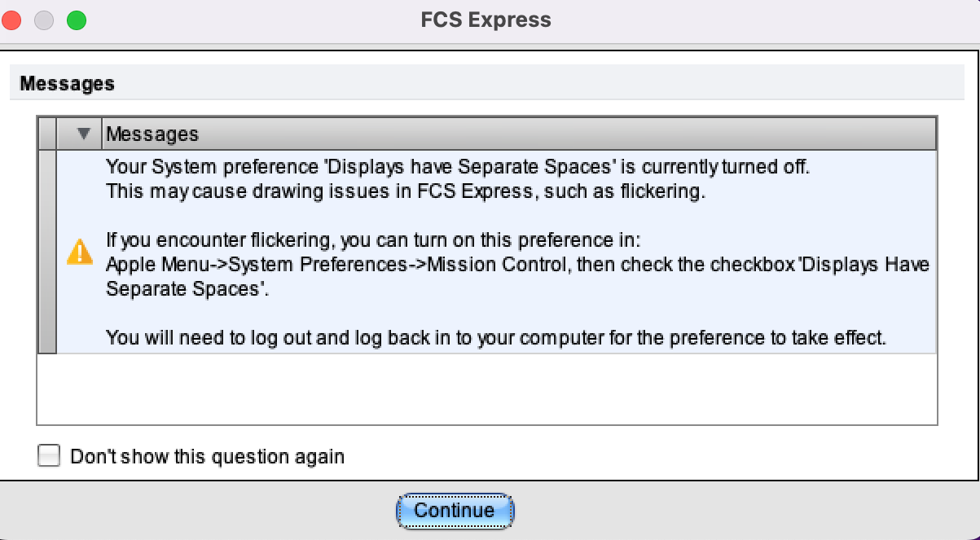Click the 'If you encounter flickering' line
Viewport: 980px width, 540px height.
pos(374,241)
